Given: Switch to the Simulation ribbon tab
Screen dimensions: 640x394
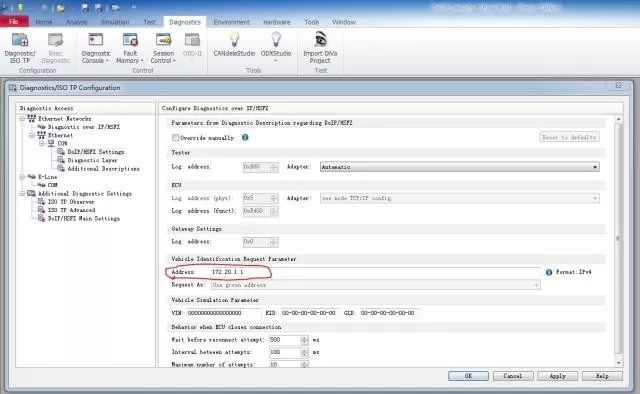Looking at the screenshot, I should pos(115,22).
